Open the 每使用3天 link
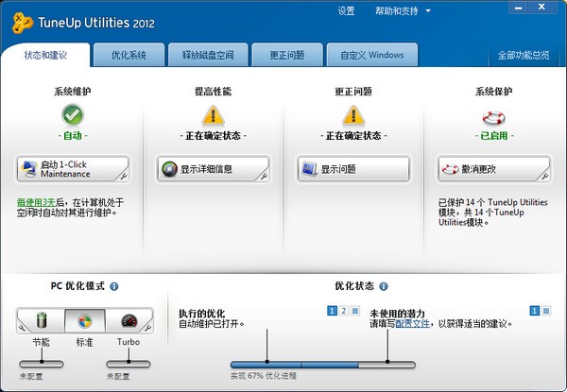This screenshot has height=392, width=567. tap(36, 202)
